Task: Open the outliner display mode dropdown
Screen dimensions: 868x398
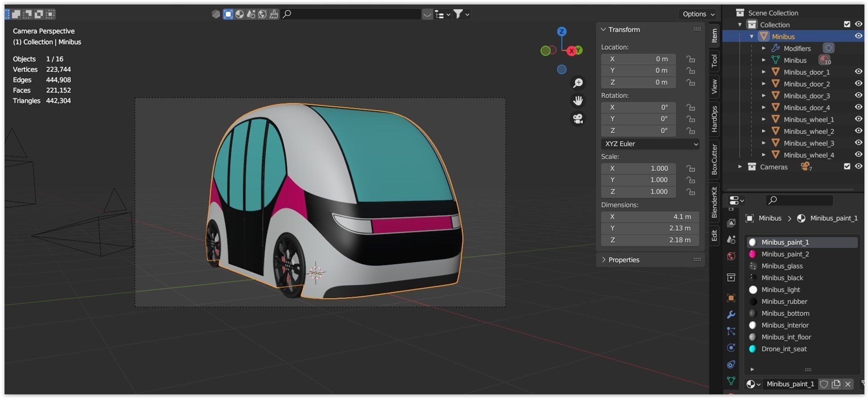Action: coord(442,14)
